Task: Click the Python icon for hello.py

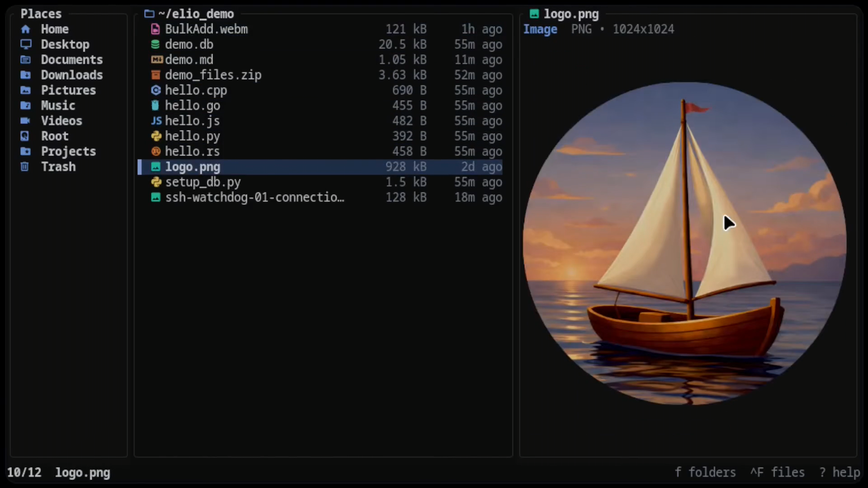Action: pyautogui.click(x=156, y=136)
